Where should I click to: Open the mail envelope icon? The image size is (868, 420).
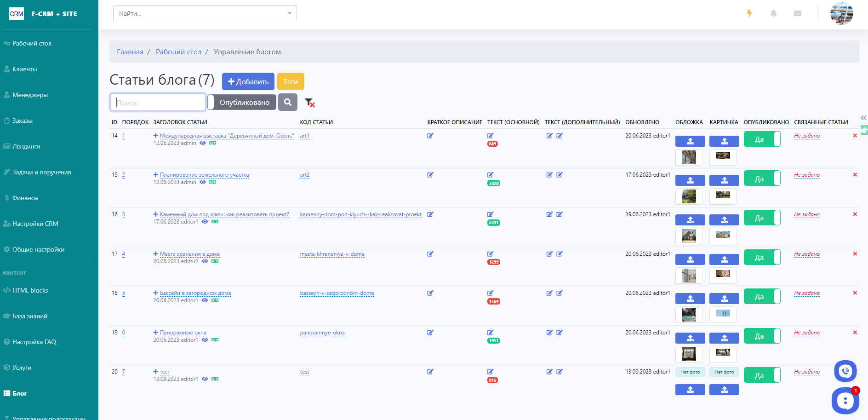(797, 13)
